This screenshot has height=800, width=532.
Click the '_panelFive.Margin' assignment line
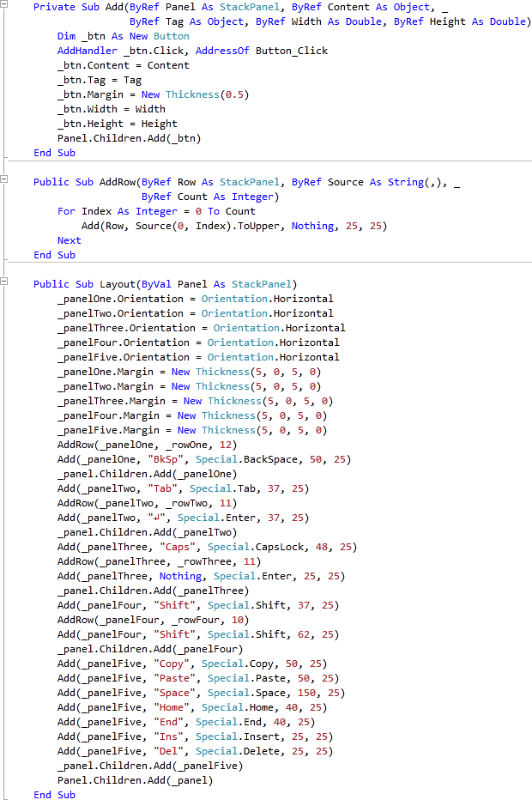[x=192, y=430]
